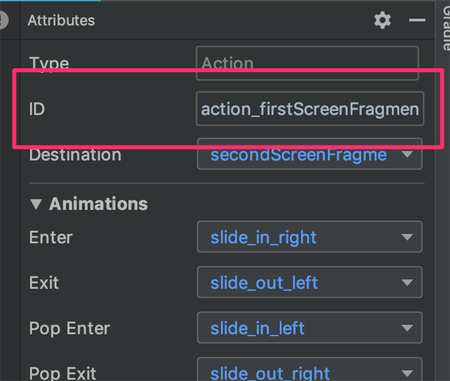Click the secondScreenFragme destination value
The height and width of the screenshot is (381, 450).
pyautogui.click(x=299, y=155)
